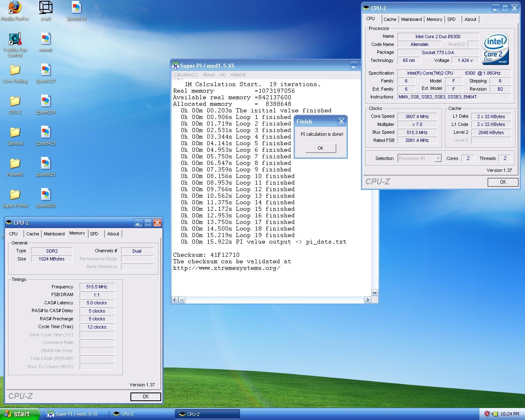Open the Calculate(C) menu in Super PI
525x420 pixels.
pyautogui.click(x=185, y=75)
